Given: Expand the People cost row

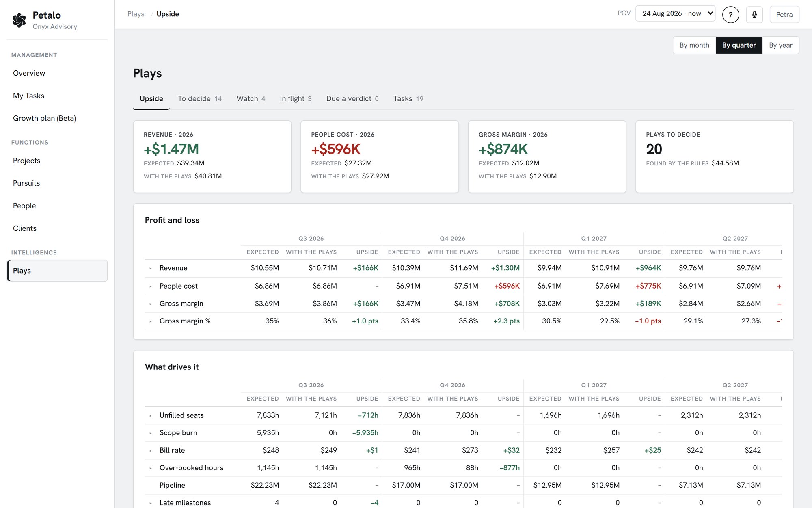Looking at the screenshot, I should click(x=151, y=286).
